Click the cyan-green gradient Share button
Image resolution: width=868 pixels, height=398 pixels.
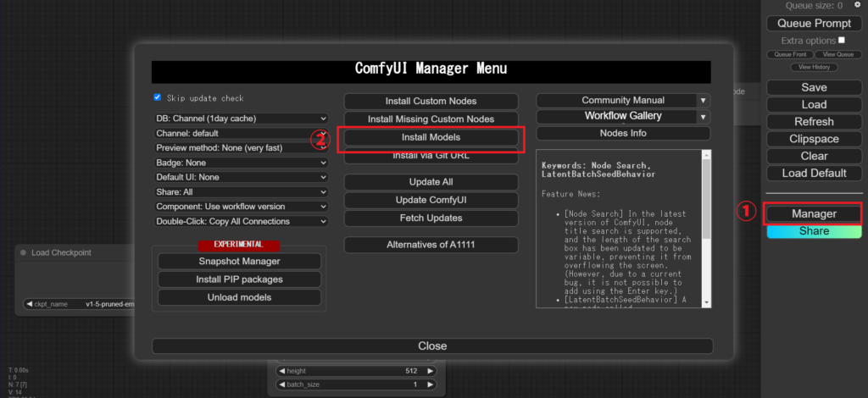coord(813,231)
